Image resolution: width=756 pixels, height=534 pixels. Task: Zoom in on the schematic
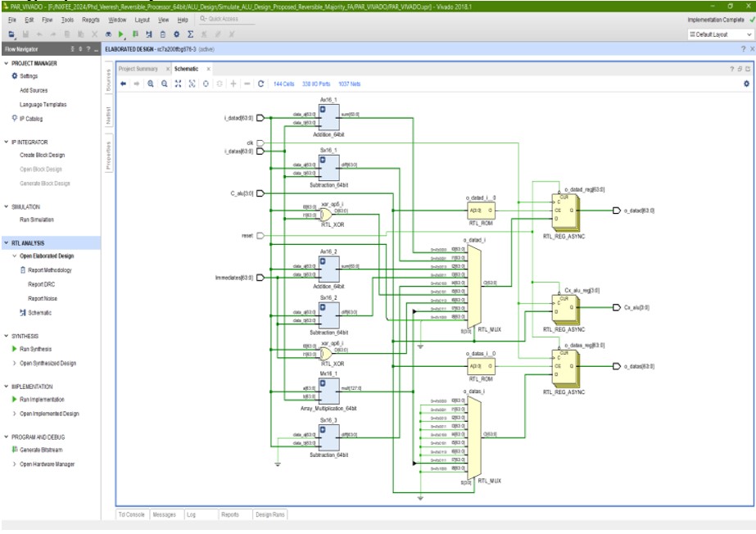coord(151,84)
